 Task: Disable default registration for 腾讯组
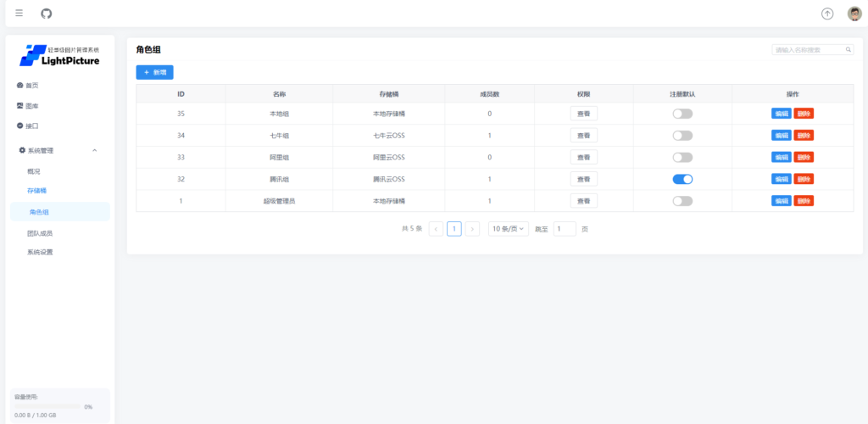(682, 179)
